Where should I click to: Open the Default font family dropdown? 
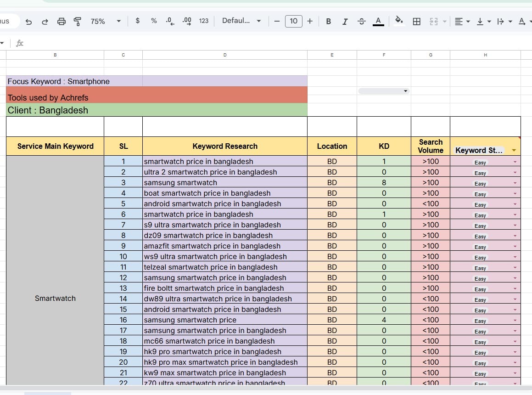(241, 21)
